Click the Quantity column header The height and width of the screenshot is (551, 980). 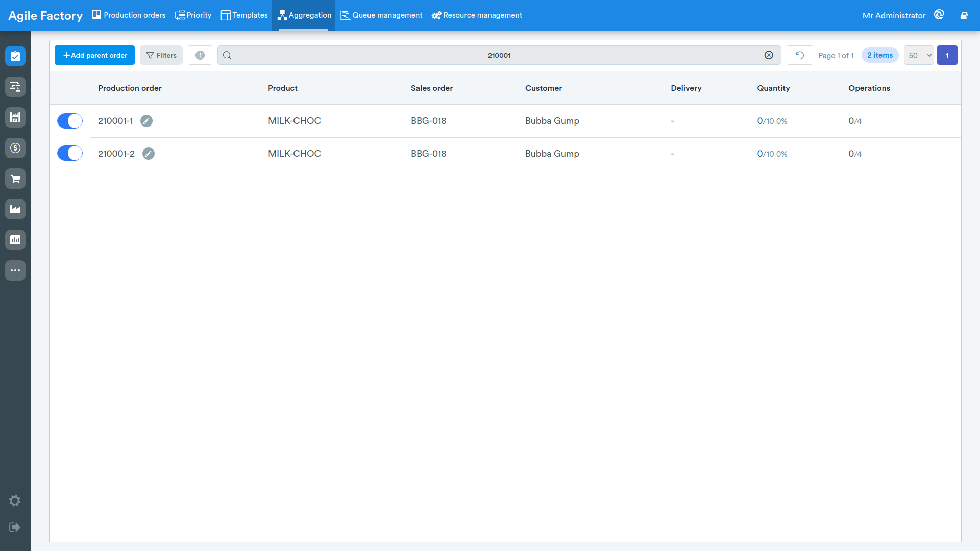pyautogui.click(x=773, y=88)
